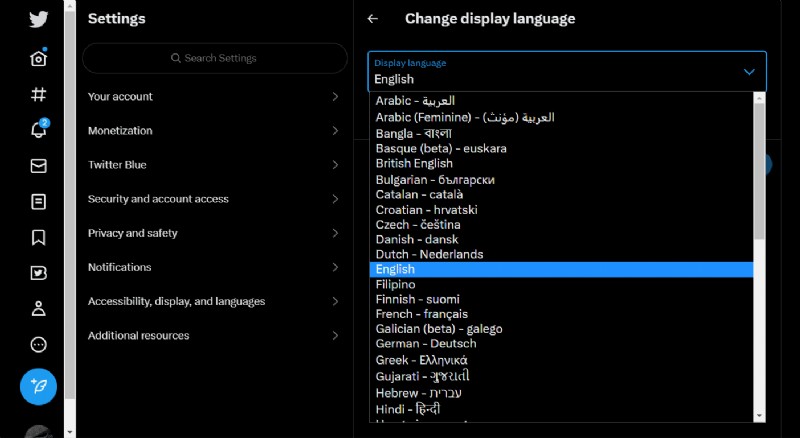Select Danish - dansk option
Viewport: 800px width, 438px height.
[x=561, y=239]
